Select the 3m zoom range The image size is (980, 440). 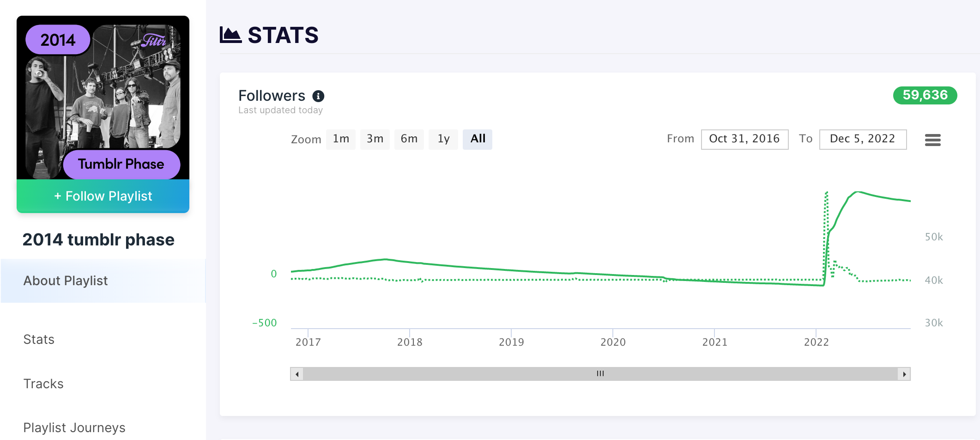coord(375,139)
